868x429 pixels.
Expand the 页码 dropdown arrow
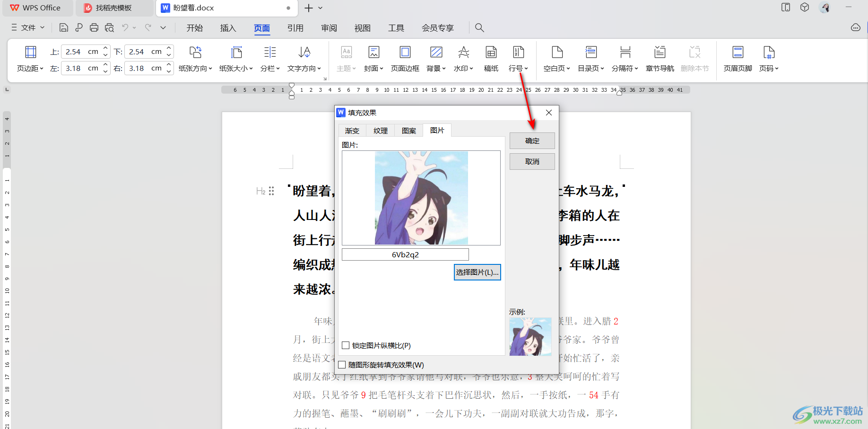(776, 69)
